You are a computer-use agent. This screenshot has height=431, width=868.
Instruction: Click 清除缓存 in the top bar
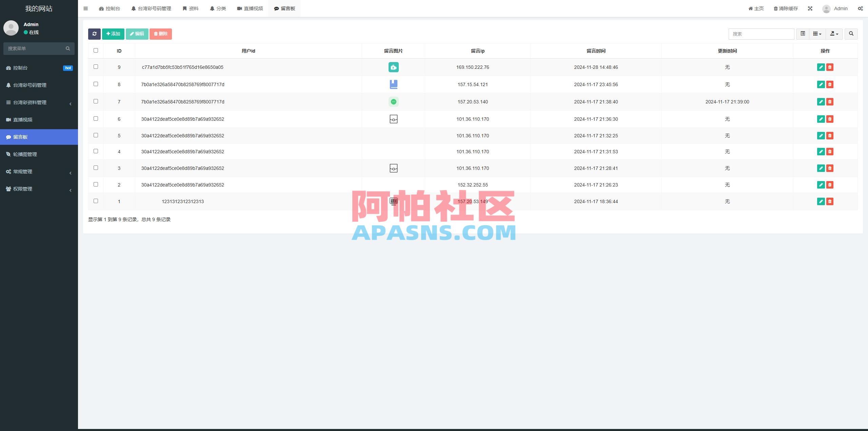click(x=785, y=8)
